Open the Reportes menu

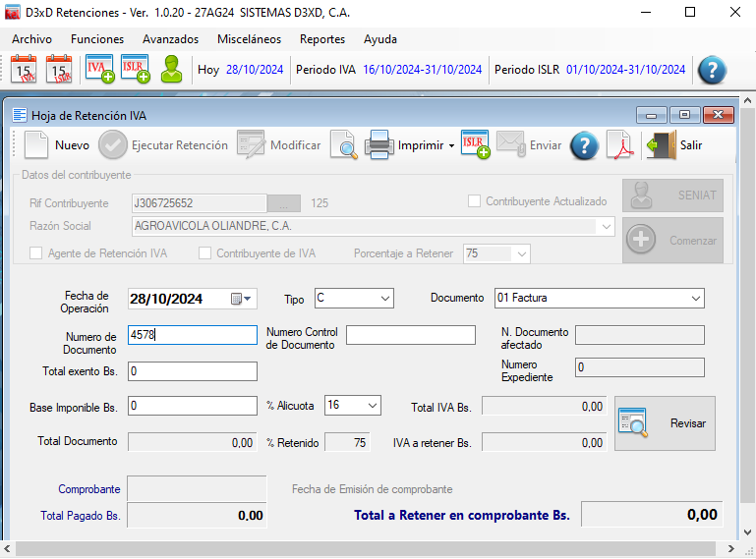point(322,39)
